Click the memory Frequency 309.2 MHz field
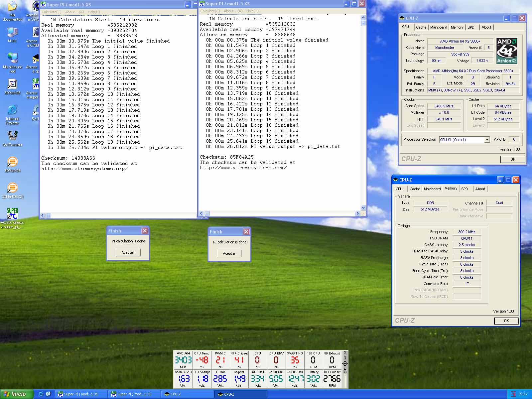 (x=466, y=232)
